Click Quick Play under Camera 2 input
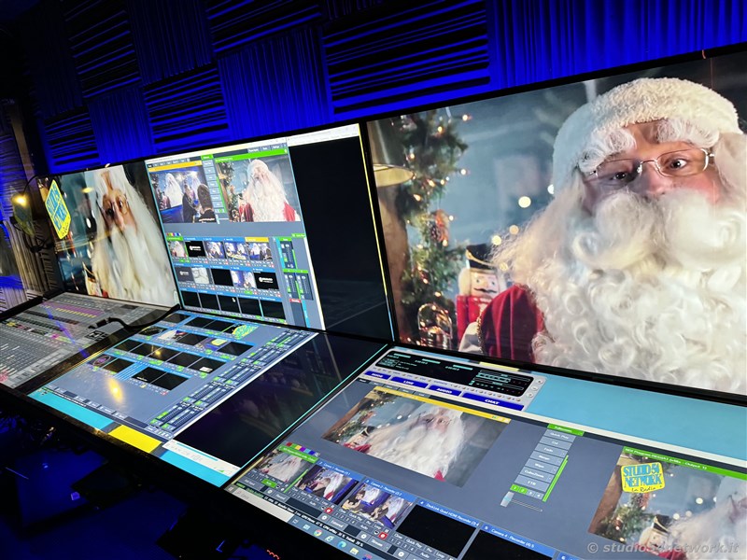 355,518
